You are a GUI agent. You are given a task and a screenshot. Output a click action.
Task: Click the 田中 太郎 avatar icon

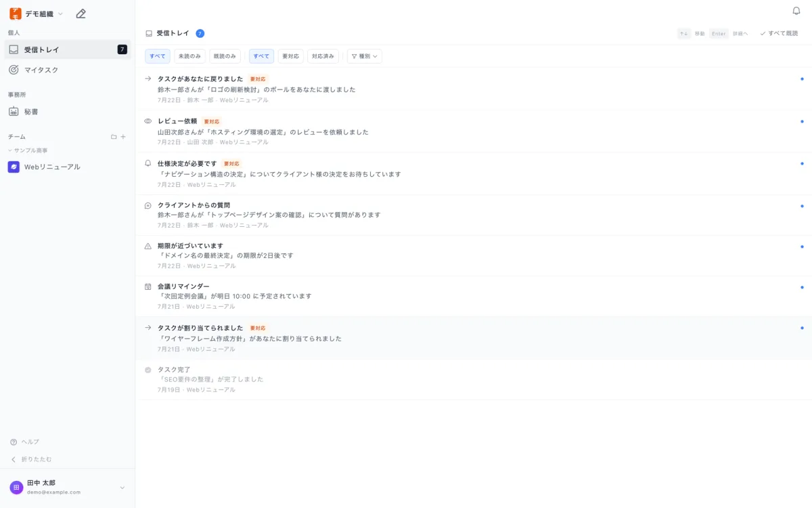16,488
